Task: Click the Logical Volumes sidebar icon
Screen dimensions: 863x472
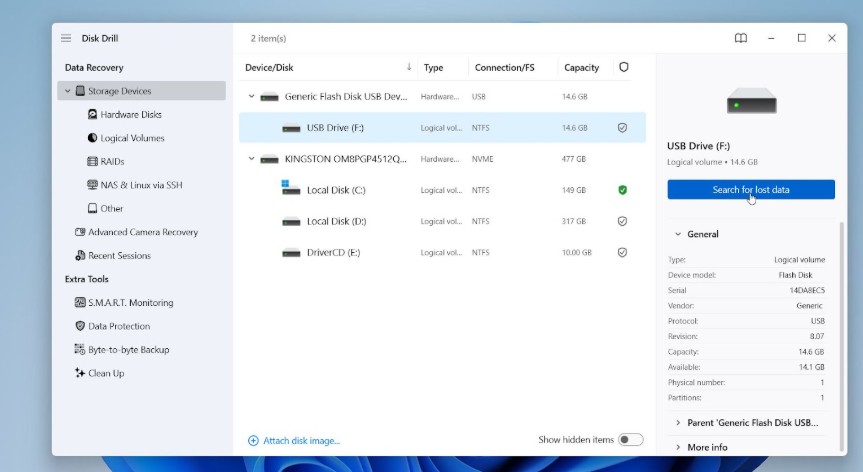Action: (92, 138)
